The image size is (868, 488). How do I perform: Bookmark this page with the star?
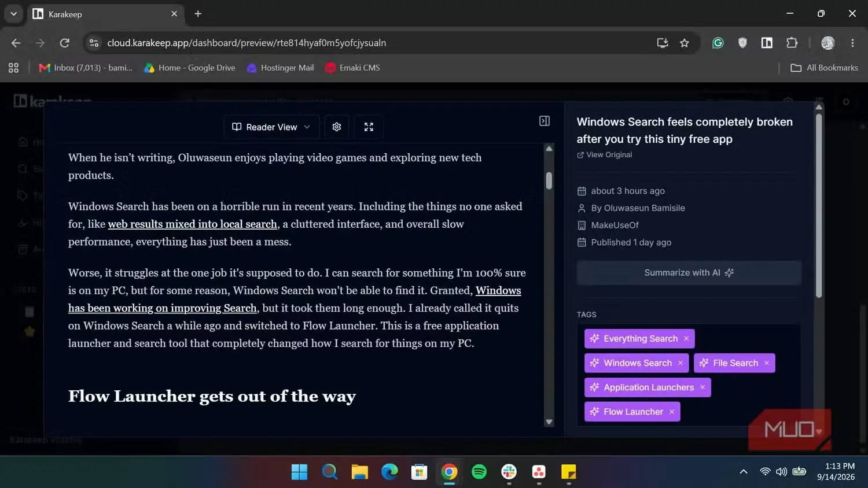click(685, 43)
